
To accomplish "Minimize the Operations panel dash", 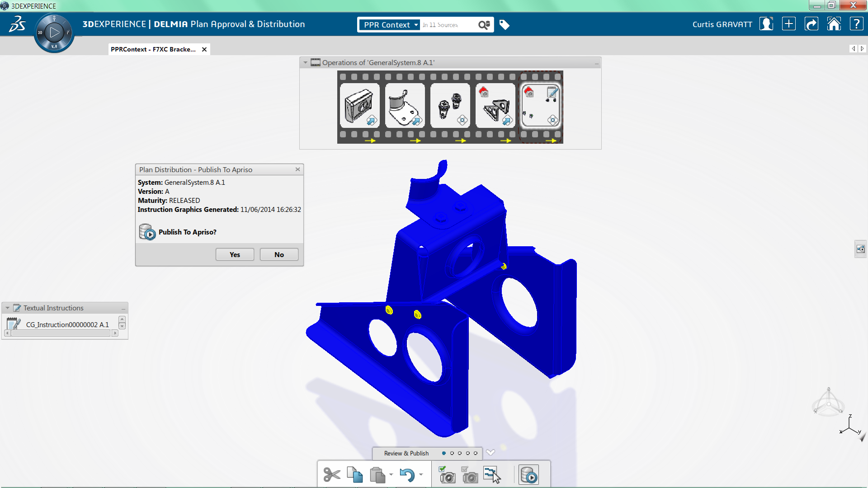I will click(597, 64).
